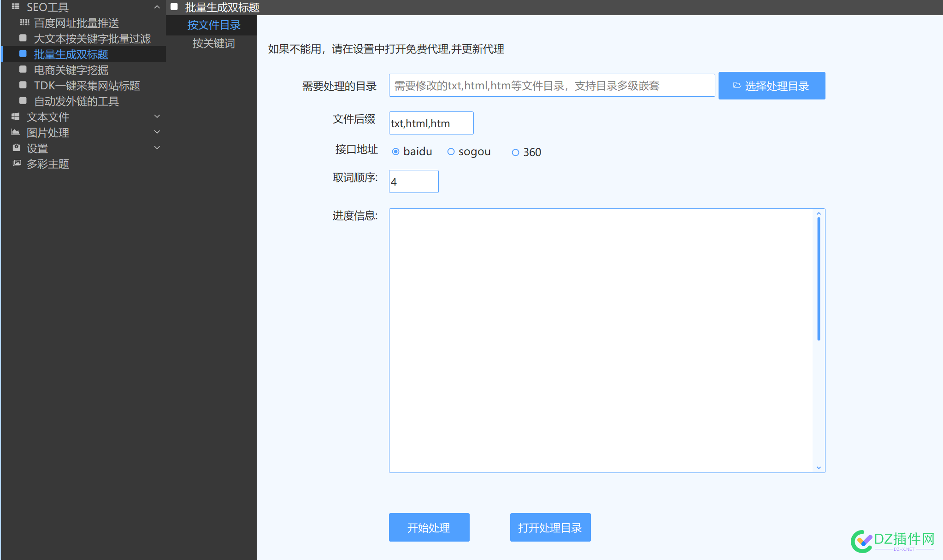The width and height of the screenshot is (943, 560).
Task: Click the 设置 section label
Action: click(x=37, y=148)
